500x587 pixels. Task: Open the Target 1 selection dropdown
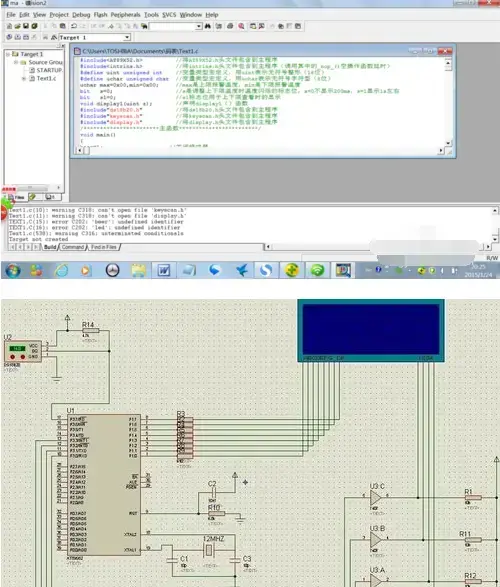click(x=127, y=37)
